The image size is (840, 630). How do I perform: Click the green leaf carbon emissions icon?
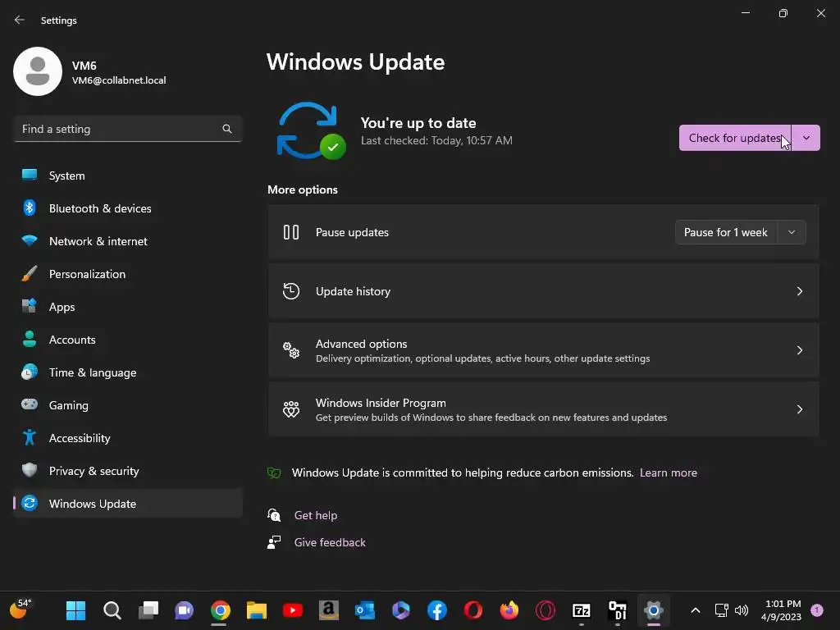(x=274, y=472)
